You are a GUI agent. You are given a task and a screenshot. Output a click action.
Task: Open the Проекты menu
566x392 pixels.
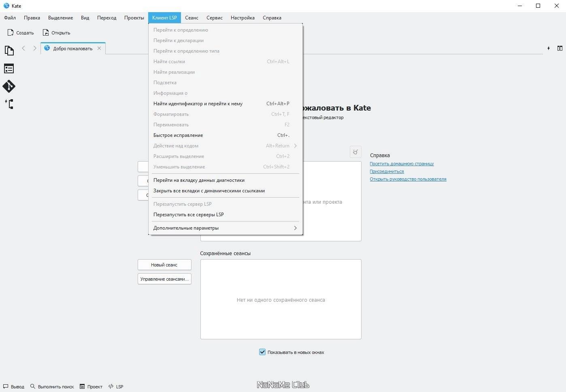pos(134,18)
